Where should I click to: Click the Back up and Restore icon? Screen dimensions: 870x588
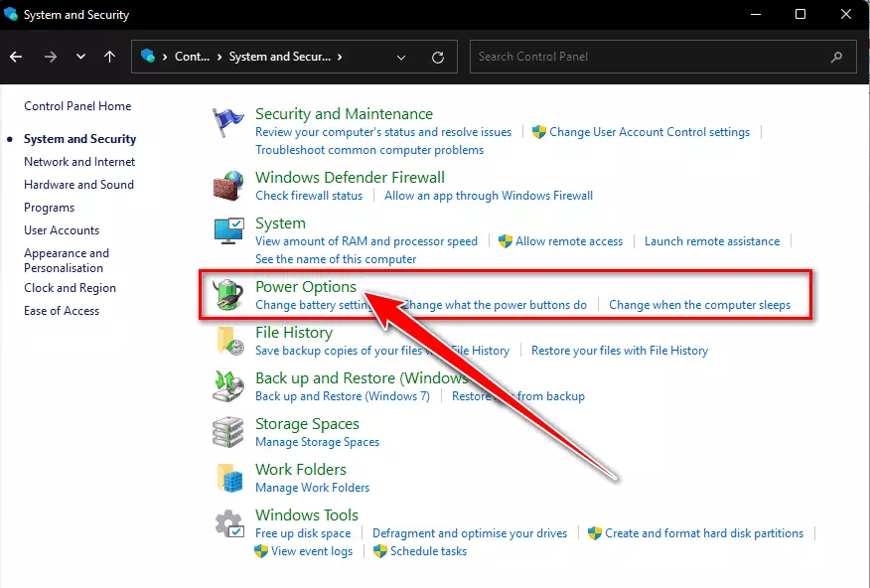coord(228,386)
